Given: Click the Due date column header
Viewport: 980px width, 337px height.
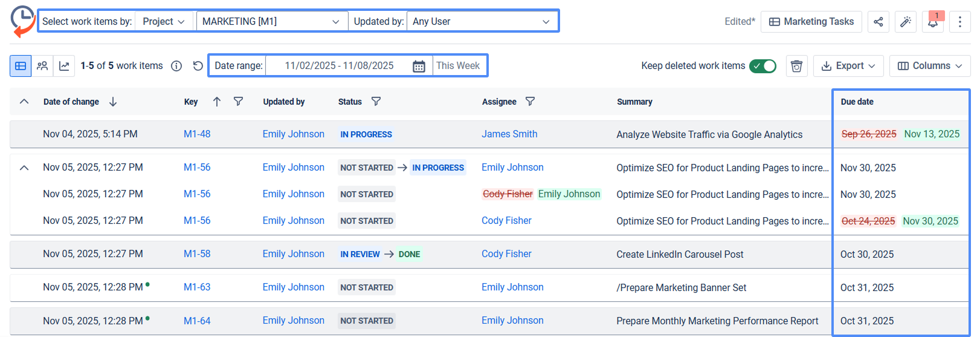Looking at the screenshot, I should (x=857, y=102).
